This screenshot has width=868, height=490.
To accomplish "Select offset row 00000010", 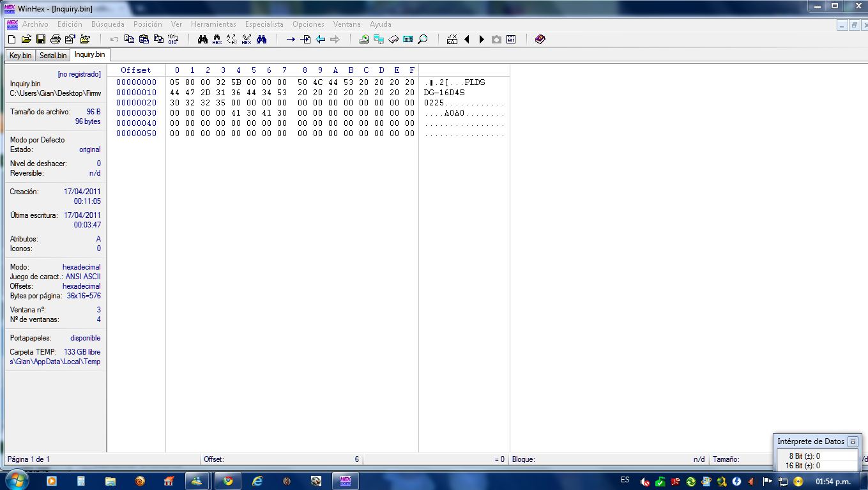I will pyautogui.click(x=136, y=93).
